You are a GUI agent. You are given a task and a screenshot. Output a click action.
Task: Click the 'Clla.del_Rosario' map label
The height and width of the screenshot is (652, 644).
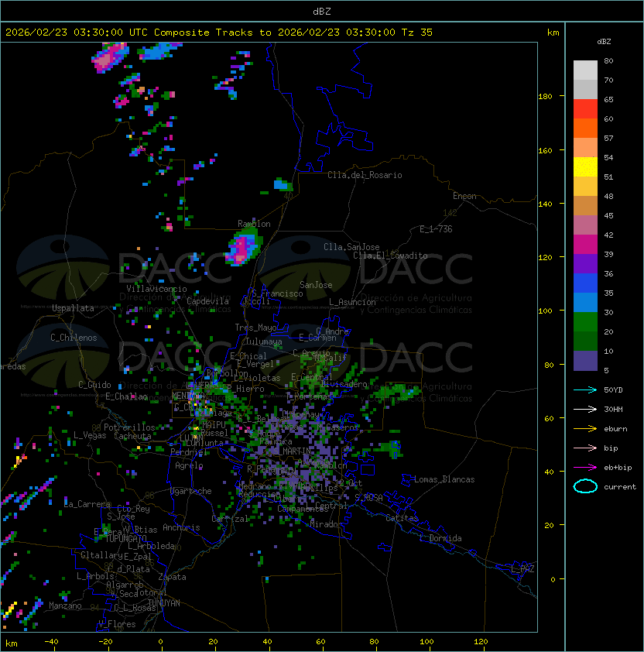click(365, 175)
